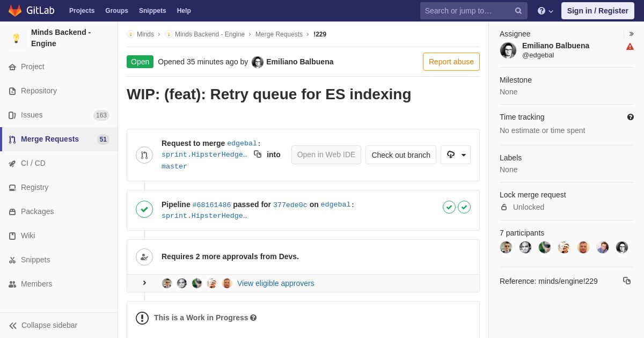The width and height of the screenshot is (644, 338).
Task: Open Wiki in sidebar
Action: pos(59,236)
